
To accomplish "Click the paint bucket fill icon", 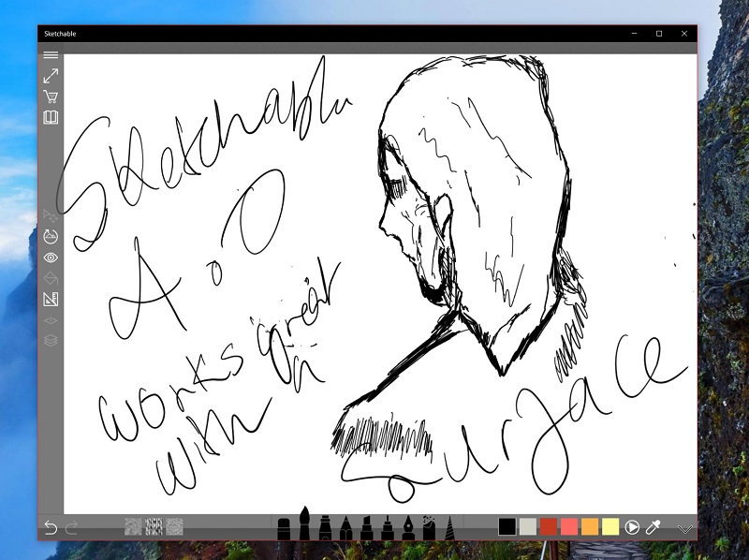I will (51, 278).
